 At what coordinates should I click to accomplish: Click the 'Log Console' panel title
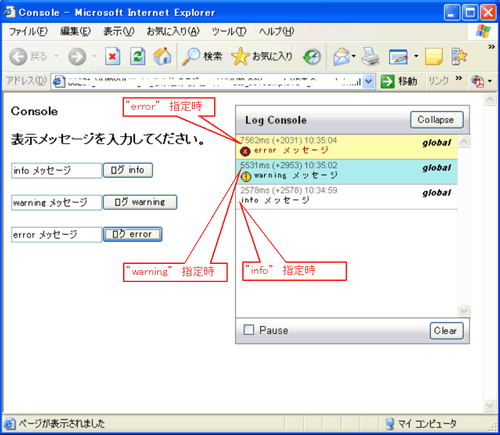pos(276,120)
